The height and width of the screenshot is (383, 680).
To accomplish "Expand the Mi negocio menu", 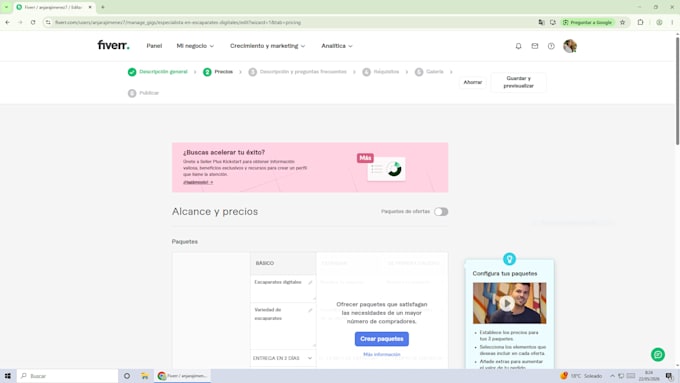I will 195,46.
